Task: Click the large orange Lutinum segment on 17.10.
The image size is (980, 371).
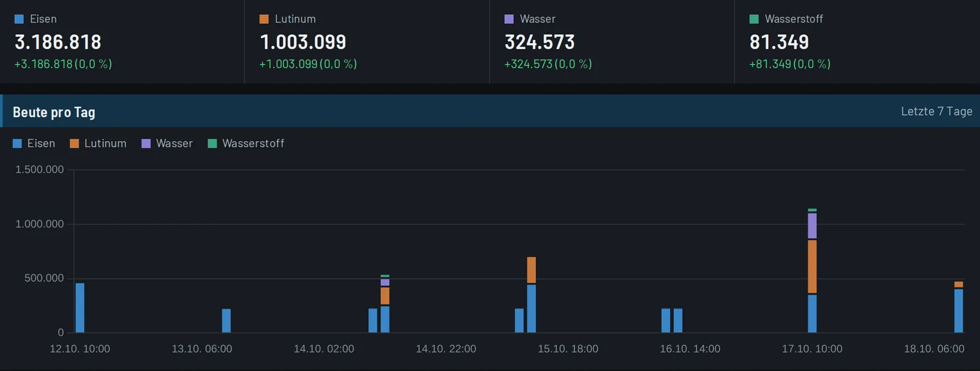Action: (x=812, y=266)
